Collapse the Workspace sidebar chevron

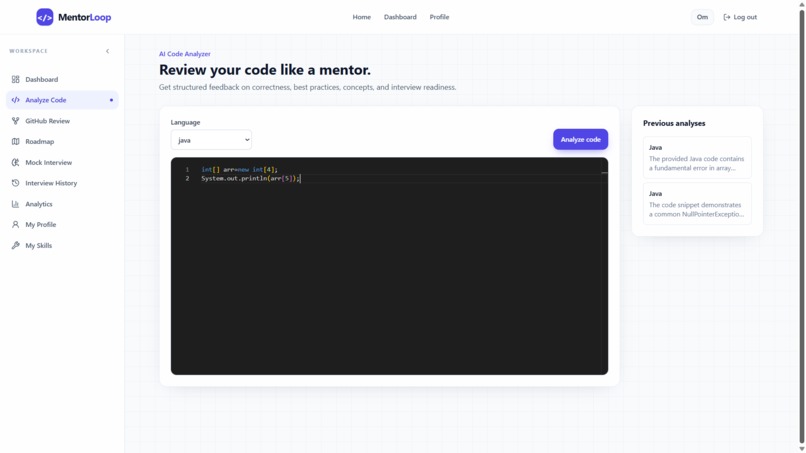click(x=107, y=51)
